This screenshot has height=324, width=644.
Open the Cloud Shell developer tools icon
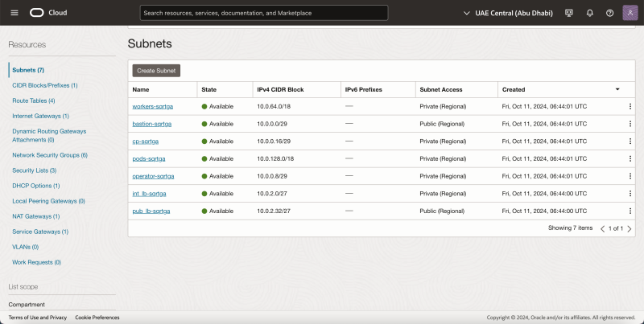pos(569,13)
